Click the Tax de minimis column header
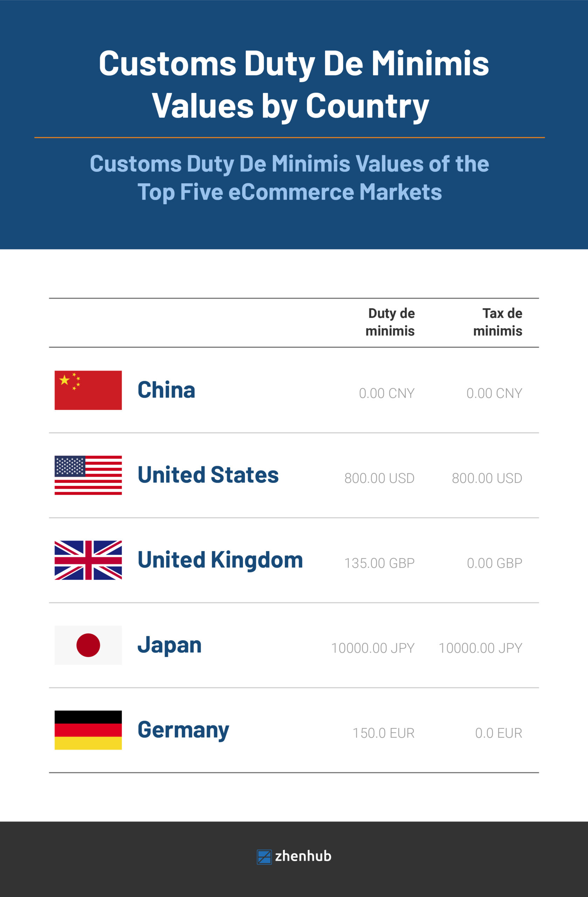This screenshot has width=588, height=897. (498, 322)
